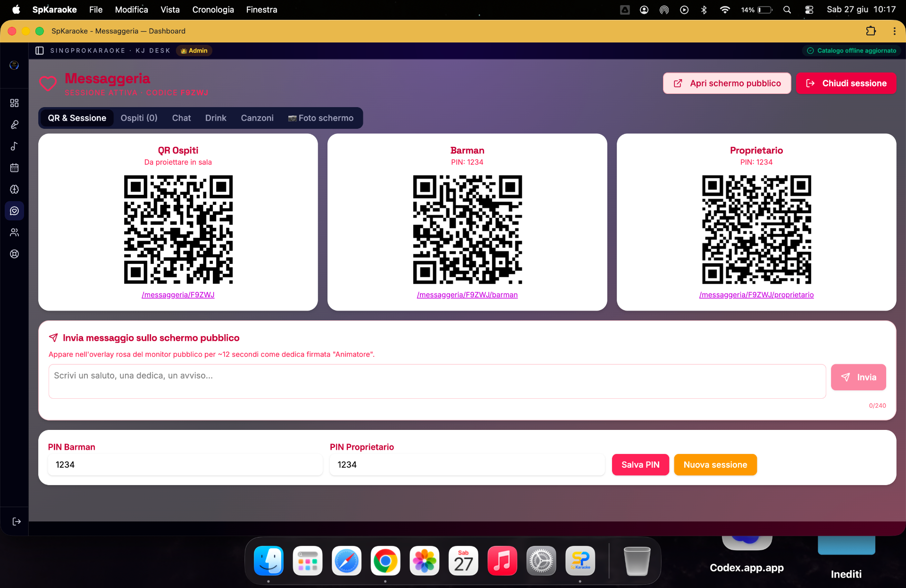Viewport: 906px width, 588px height.
Task: Open the users icon in sidebar
Action: pos(14,232)
